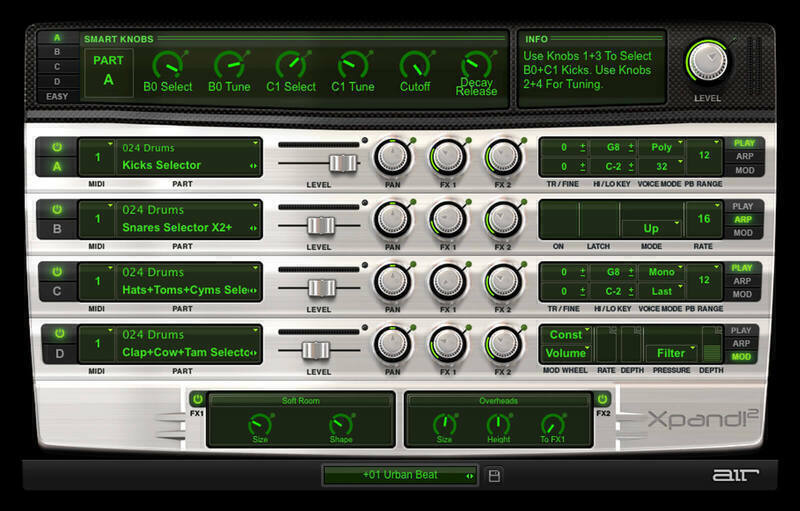Image resolution: width=800 pixels, height=511 pixels.
Task: Click the part A level slider handle
Action: click(343, 163)
